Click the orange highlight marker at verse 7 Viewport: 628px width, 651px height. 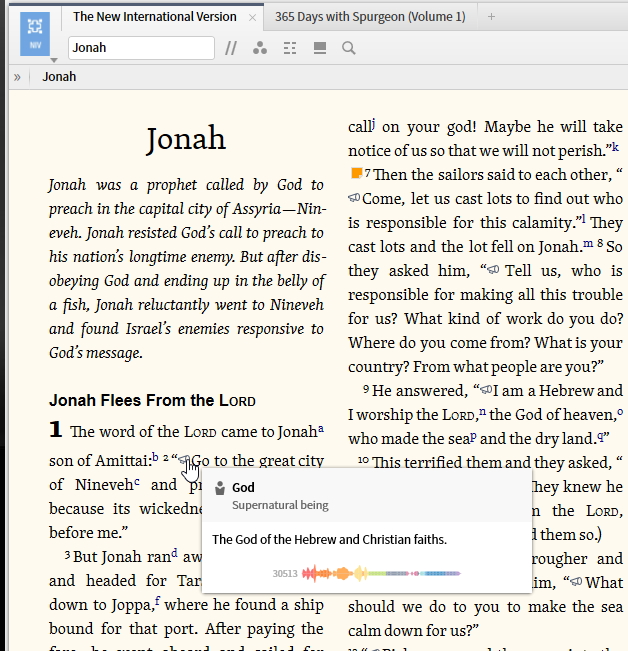tap(357, 173)
